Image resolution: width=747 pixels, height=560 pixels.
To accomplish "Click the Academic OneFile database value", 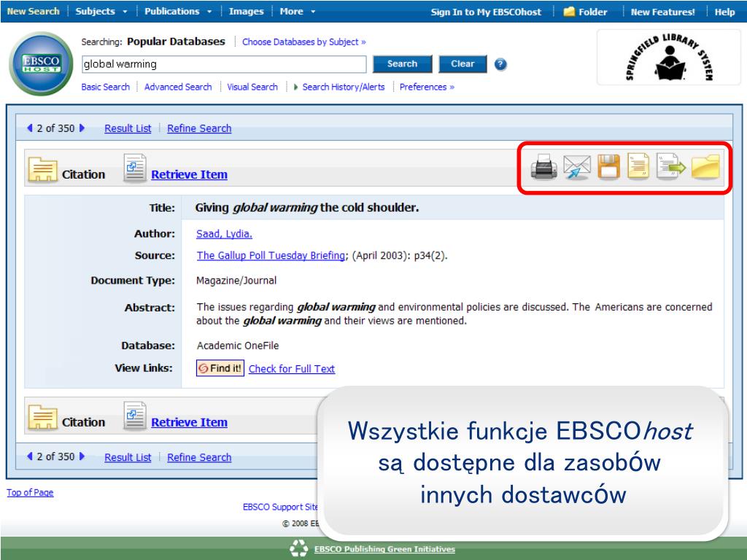I will (x=238, y=346).
